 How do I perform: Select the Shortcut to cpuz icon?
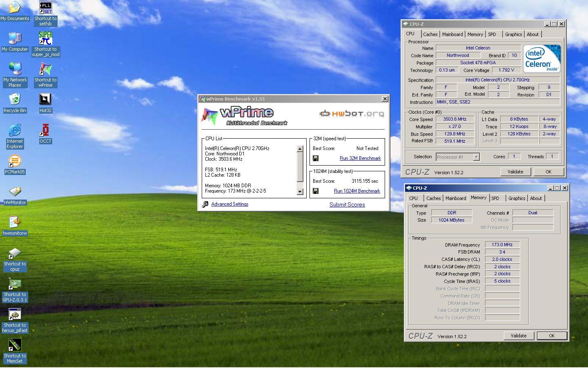coord(15,259)
